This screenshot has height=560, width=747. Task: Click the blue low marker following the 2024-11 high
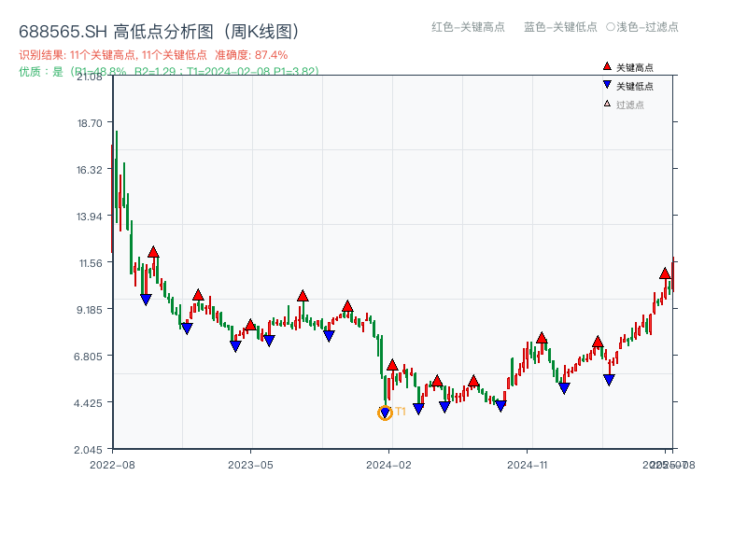point(564,388)
